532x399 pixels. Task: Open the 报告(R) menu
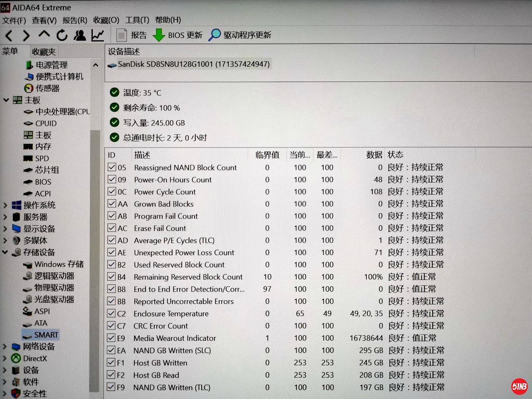pyautogui.click(x=75, y=20)
